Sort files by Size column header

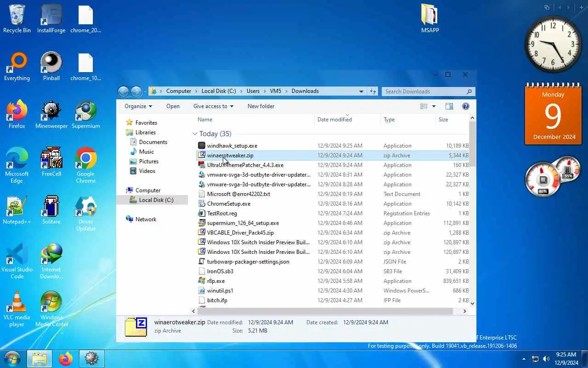click(x=452, y=120)
